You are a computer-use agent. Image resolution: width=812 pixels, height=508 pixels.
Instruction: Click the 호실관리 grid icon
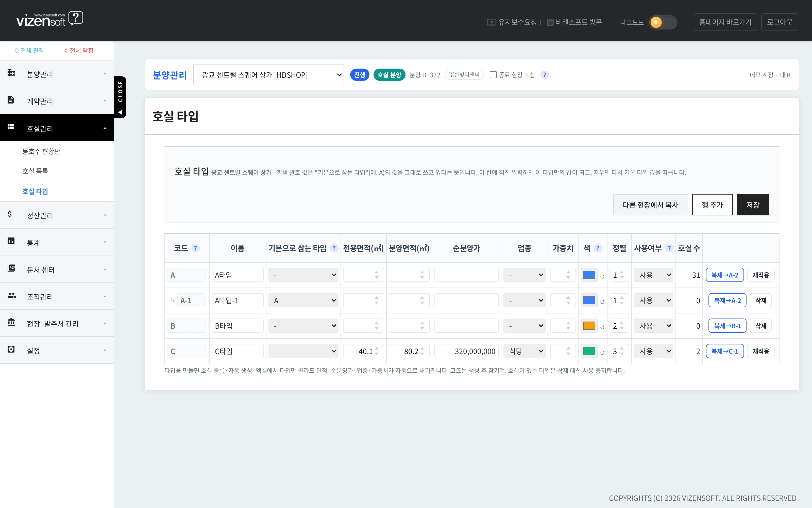click(x=11, y=127)
